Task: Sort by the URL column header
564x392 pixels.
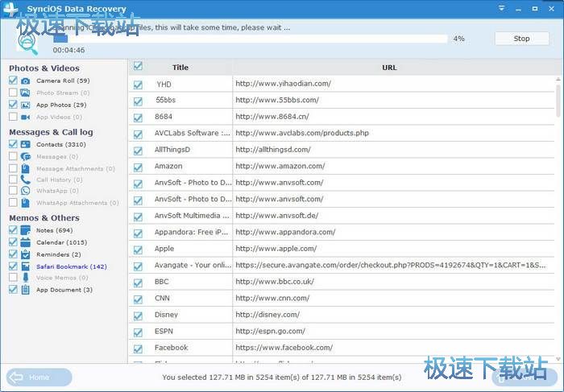Action: coord(389,67)
